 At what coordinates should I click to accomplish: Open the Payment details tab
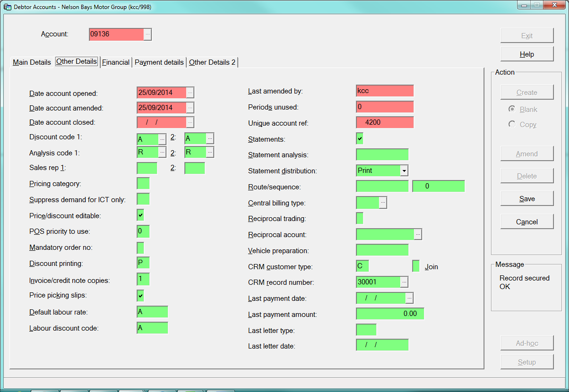tap(159, 62)
